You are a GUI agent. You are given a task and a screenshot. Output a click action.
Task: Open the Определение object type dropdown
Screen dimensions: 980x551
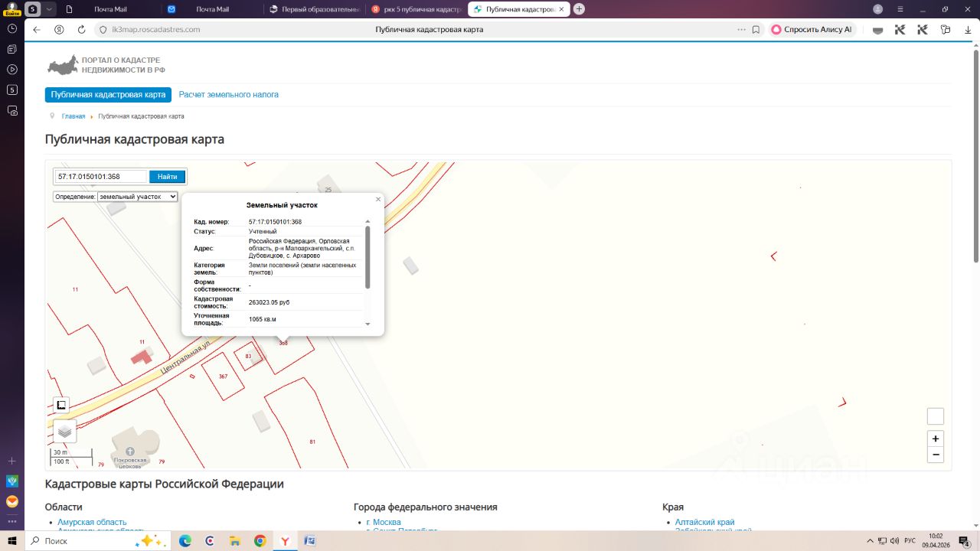tap(138, 197)
